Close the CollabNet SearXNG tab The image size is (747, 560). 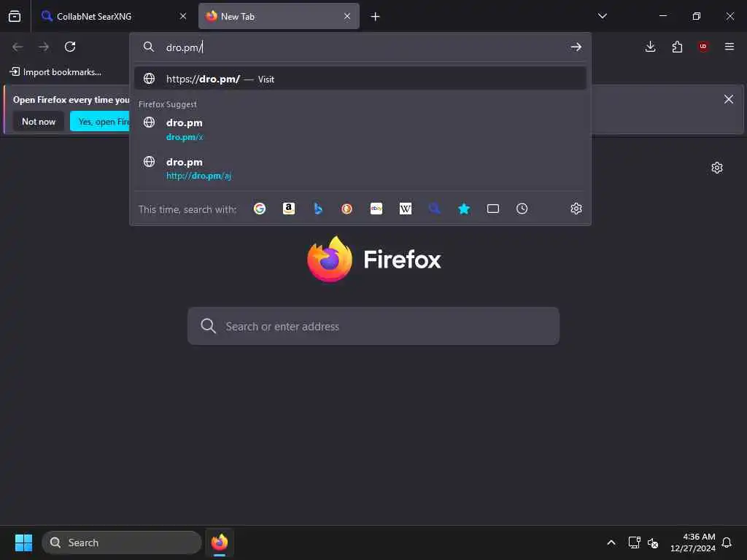tap(183, 16)
